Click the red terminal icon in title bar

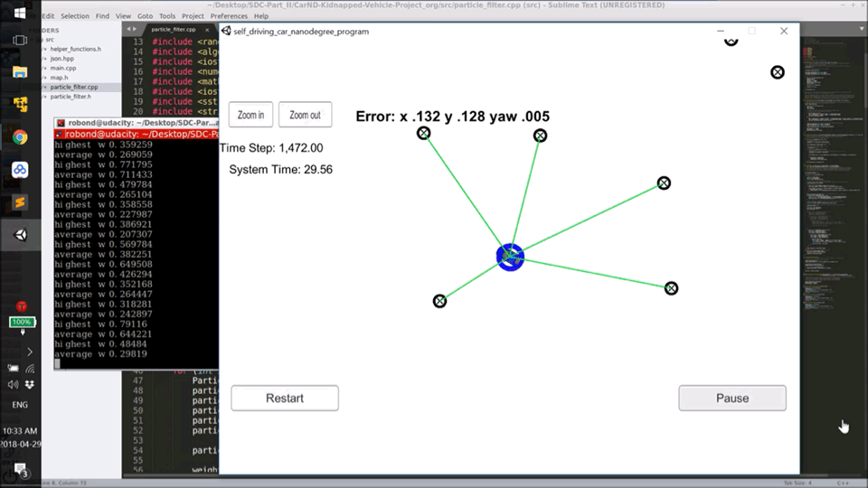click(x=61, y=123)
